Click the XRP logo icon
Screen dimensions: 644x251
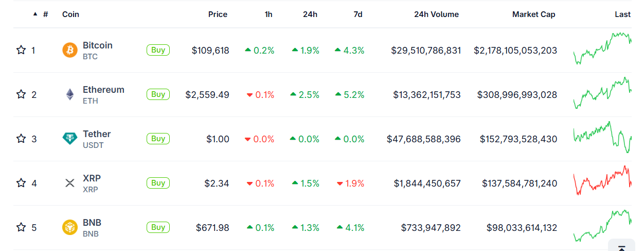(x=69, y=183)
